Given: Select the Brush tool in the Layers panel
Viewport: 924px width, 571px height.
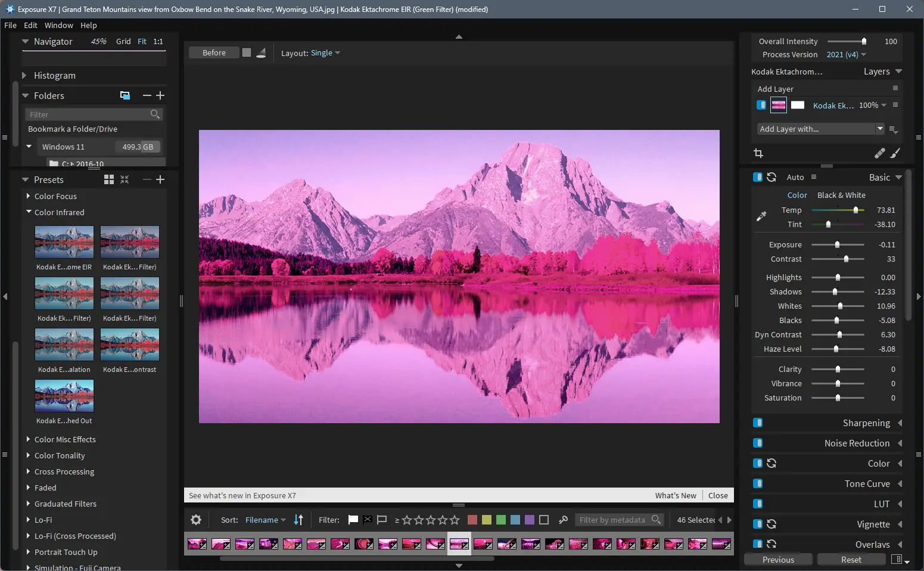Looking at the screenshot, I should (x=895, y=153).
